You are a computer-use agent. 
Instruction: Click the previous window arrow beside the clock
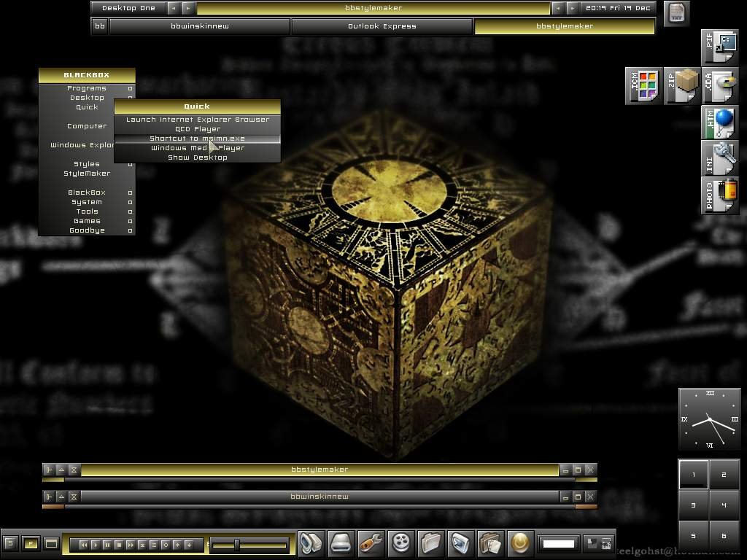pyautogui.click(x=558, y=8)
